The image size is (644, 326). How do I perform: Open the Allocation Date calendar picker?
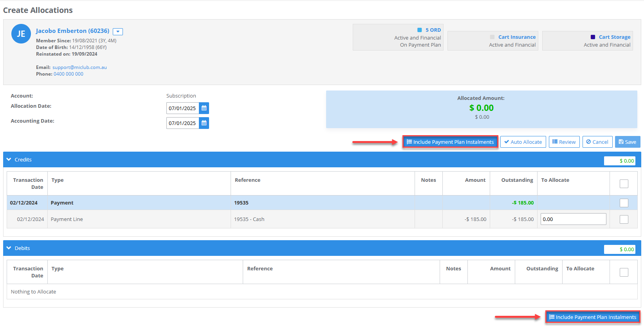(204, 108)
